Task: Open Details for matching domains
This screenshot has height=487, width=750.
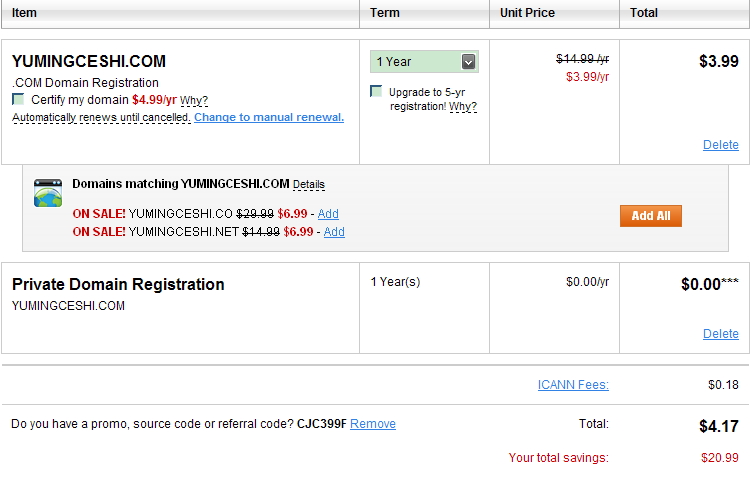Action: pyautogui.click(x=309, y=185)
